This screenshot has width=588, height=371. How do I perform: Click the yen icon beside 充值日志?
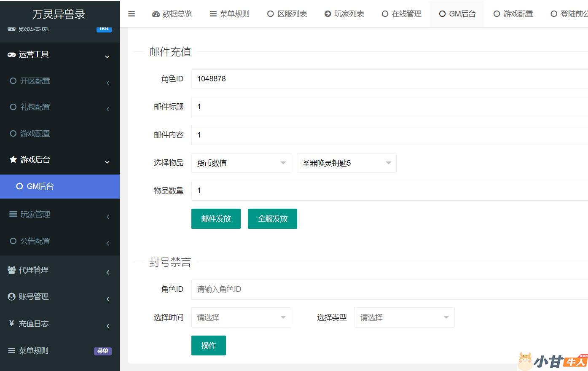point(12,323)
